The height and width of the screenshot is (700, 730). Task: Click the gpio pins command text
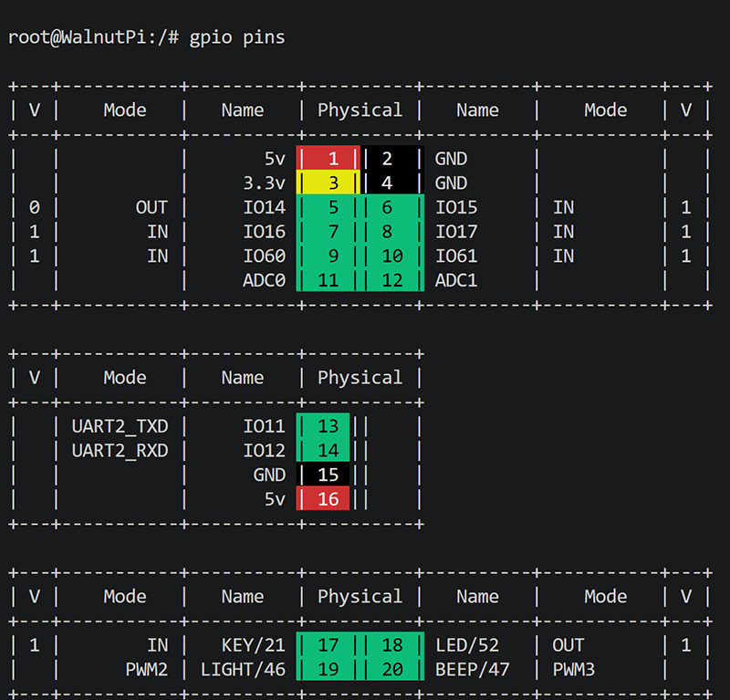[237, 37]
